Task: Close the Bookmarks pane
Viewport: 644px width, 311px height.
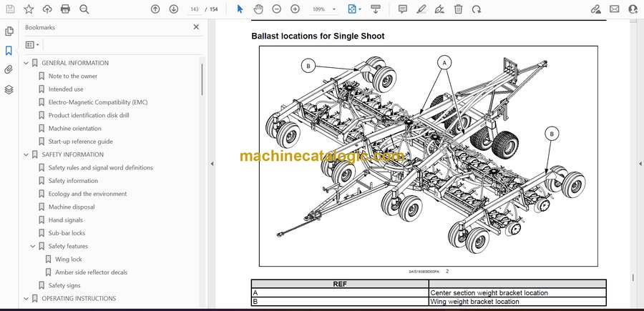Action: pos(196,26)
